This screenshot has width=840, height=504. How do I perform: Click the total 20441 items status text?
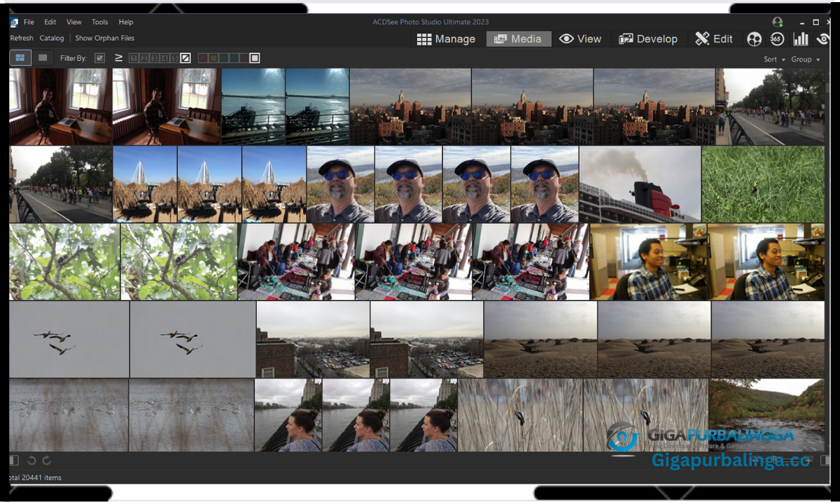[35, 477]
